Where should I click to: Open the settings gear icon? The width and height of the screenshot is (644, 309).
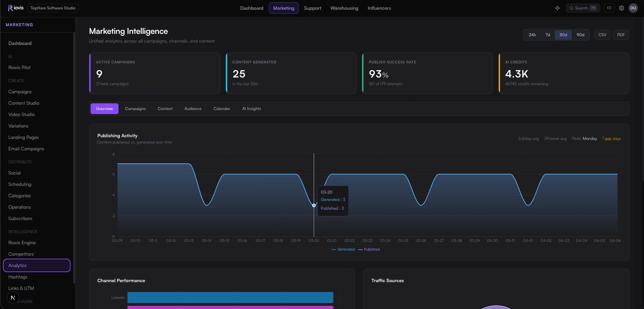(x=622, y=8)
